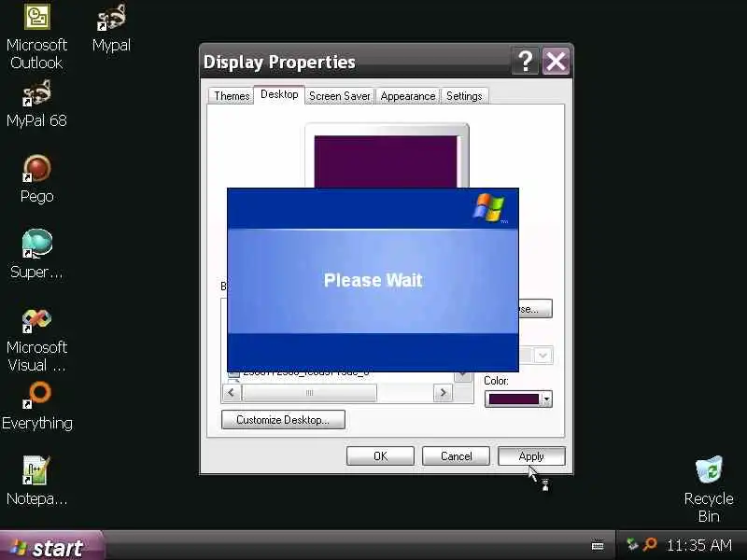Click the on-screen keyboard taskbar icon
Screen dimensions: 747x560
click(x=598, y=546)
